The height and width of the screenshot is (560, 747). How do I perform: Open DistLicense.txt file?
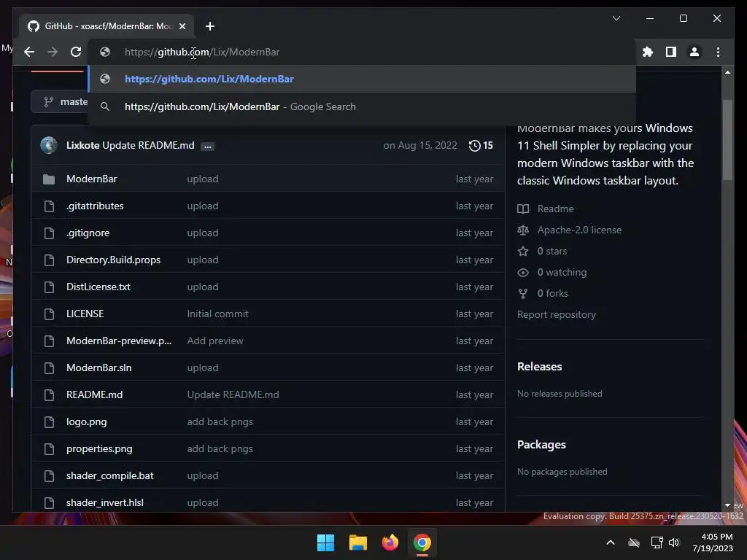(x=98, y=287)
